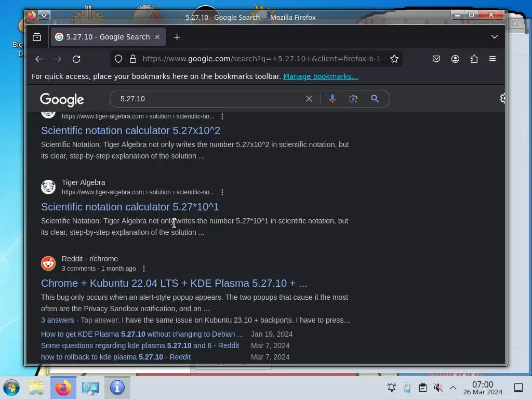532x399 pixels.
Task: Open the Windows-style start menu button
Action: point(11,388)
